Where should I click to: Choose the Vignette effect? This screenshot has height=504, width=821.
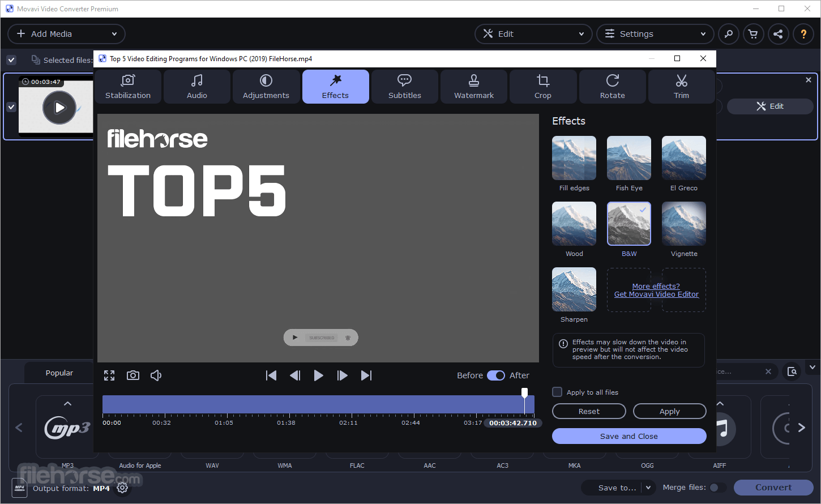(x=684, y=224)
